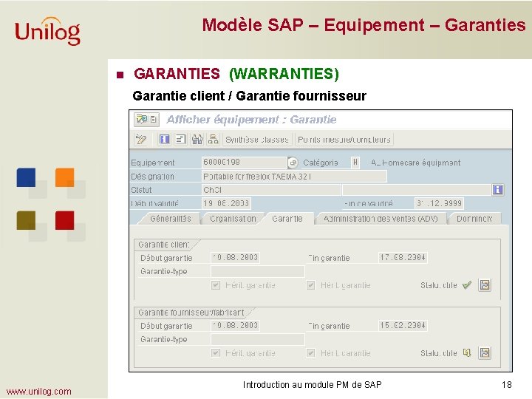The image size is (532, 399).
Task: Click the blue status info icon on Statut row
Action: click(x=498, y=190)
